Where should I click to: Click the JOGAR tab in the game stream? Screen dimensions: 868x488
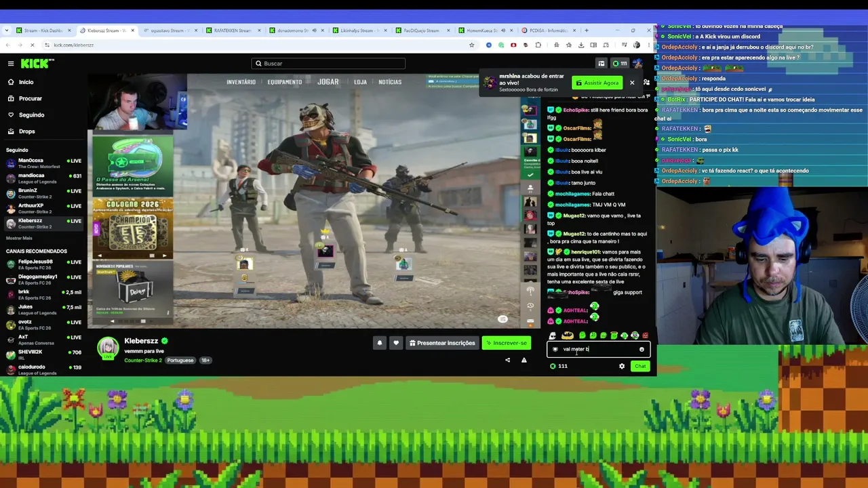[328, 82]
